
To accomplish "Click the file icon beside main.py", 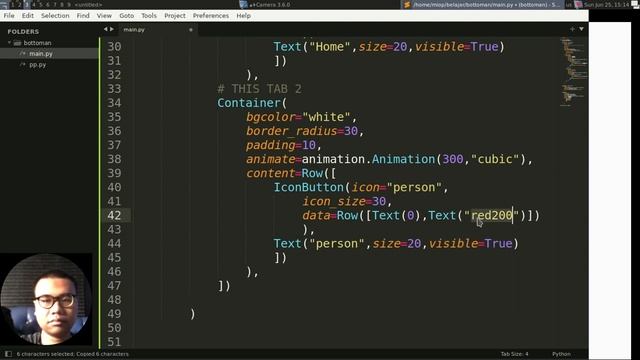I will [22, 53].
